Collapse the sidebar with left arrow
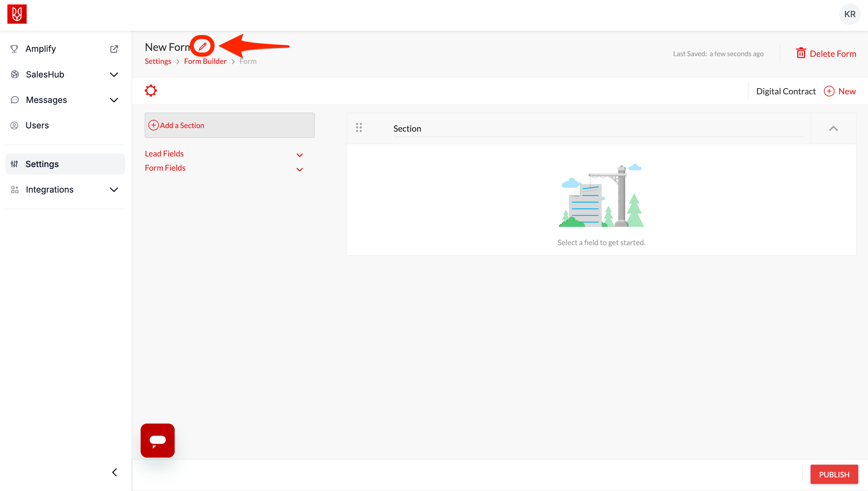 pos(114,472)
